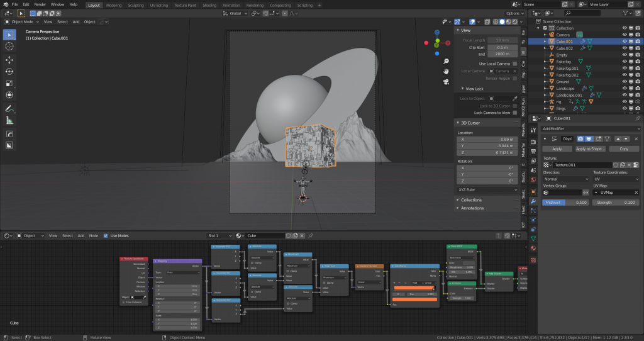Uncheck Use Nodes in the node editor
Screen dimensions: 644x341
pos(106,236)
